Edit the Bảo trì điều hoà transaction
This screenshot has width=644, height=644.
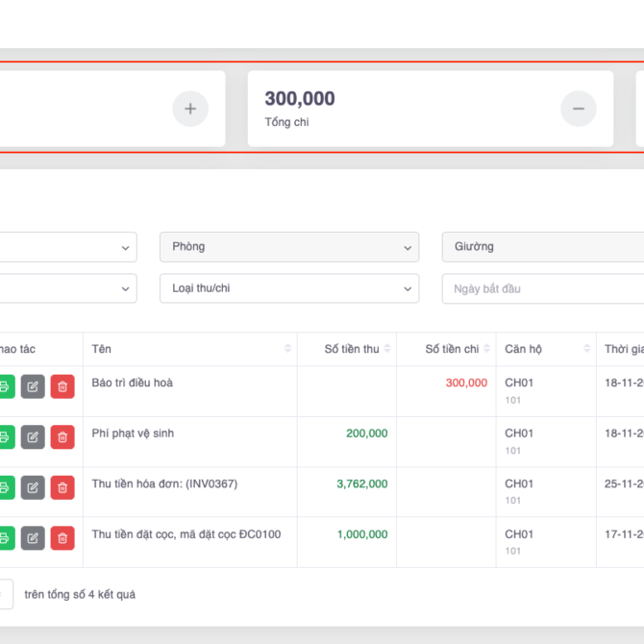coord(33,386)
